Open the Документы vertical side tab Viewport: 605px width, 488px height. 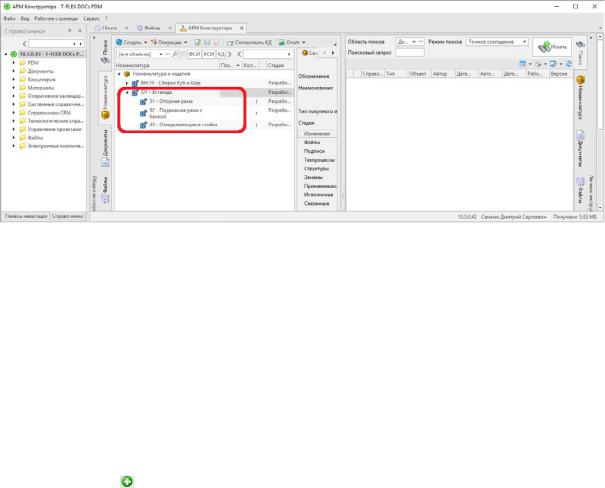(x=105, y=148)
